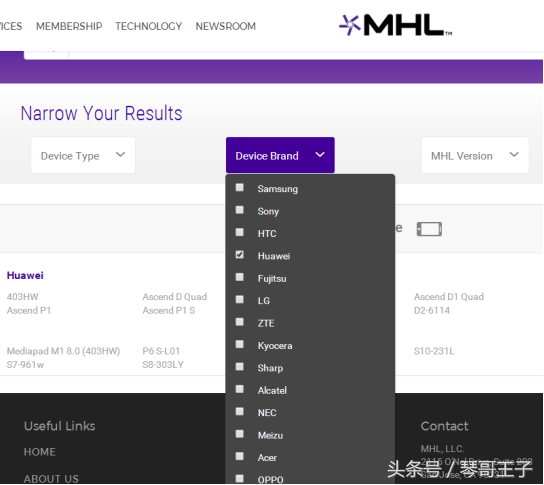Open the Newsroom menu

(x=226, y=26)
